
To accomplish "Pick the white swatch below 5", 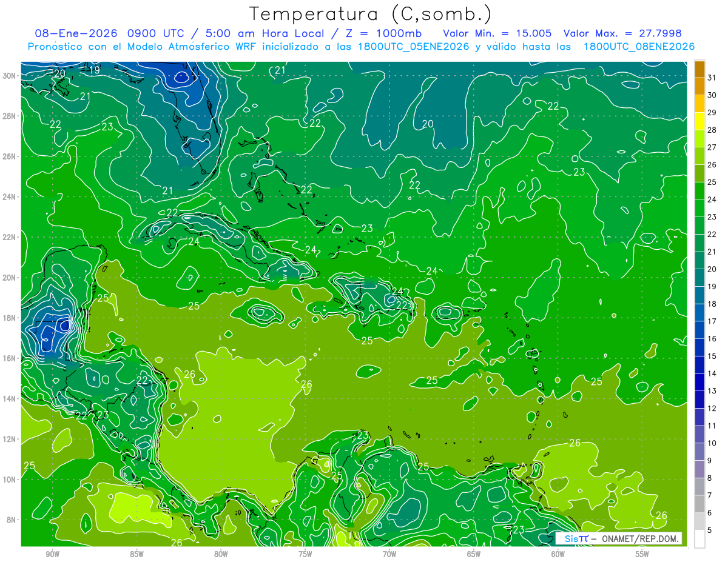I will coord(699,539).
